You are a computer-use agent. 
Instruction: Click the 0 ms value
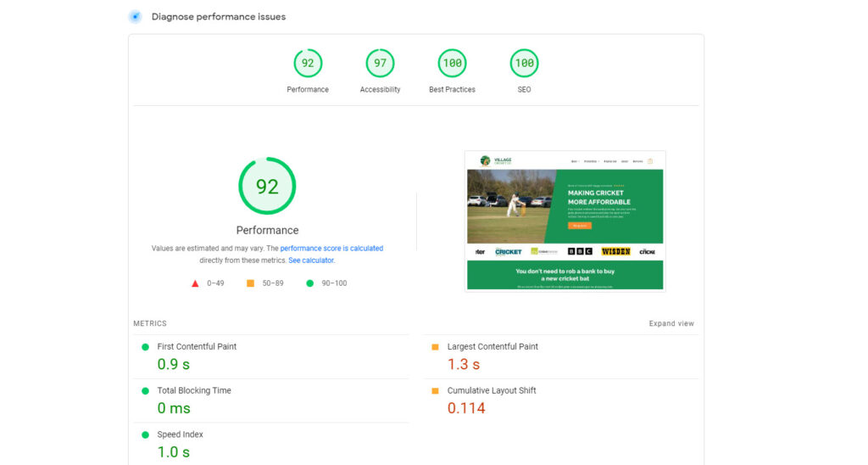click(x=174, y=408)
